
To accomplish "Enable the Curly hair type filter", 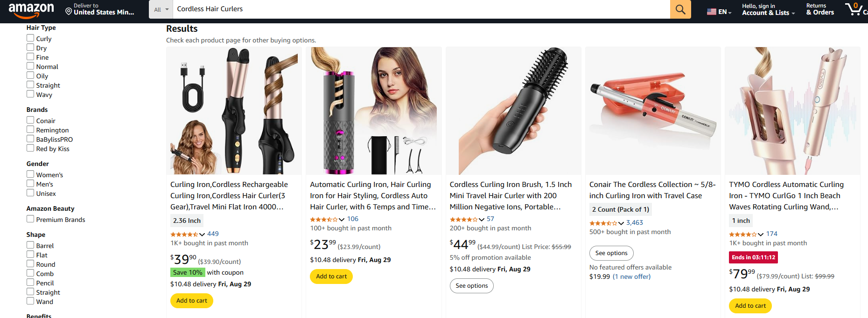I will pos(30,39).
